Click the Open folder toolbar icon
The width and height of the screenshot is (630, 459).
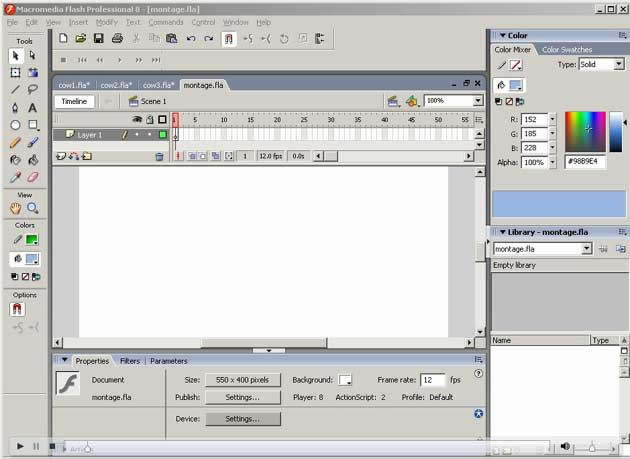point(81,39)
